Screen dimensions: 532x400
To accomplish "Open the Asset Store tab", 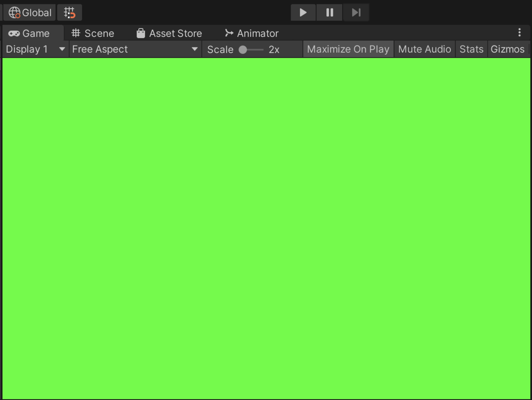I will [x=169, y=33].
